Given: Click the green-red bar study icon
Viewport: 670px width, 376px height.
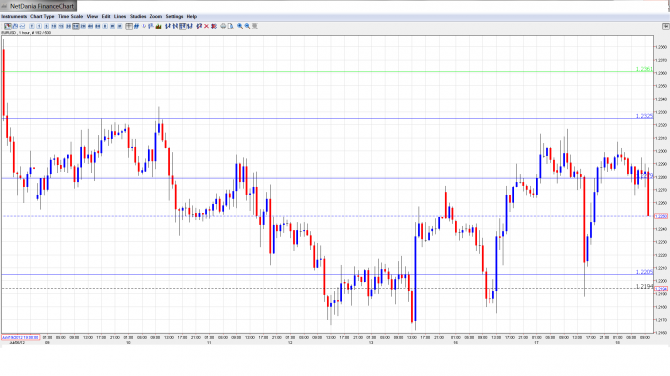Looking at the screenshot, I should (159, 26).
